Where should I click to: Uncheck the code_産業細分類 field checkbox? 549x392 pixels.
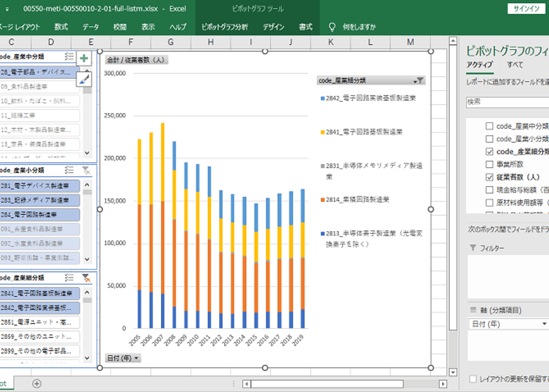(x=490, y=151)
